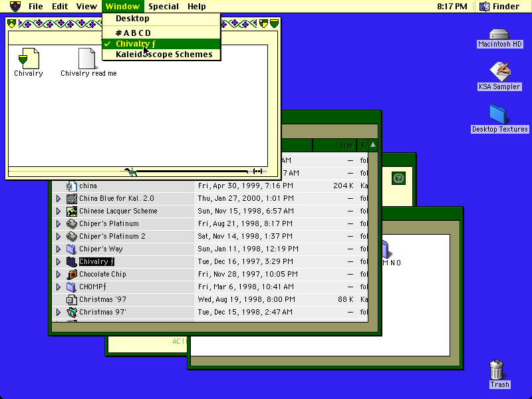
Task: Select the Chivalry scheme file icon
Action: click(x=29, y=59)
